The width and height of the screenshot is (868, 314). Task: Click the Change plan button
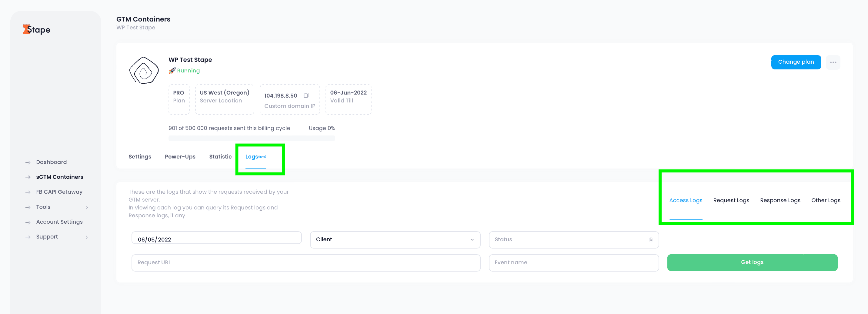796,62
